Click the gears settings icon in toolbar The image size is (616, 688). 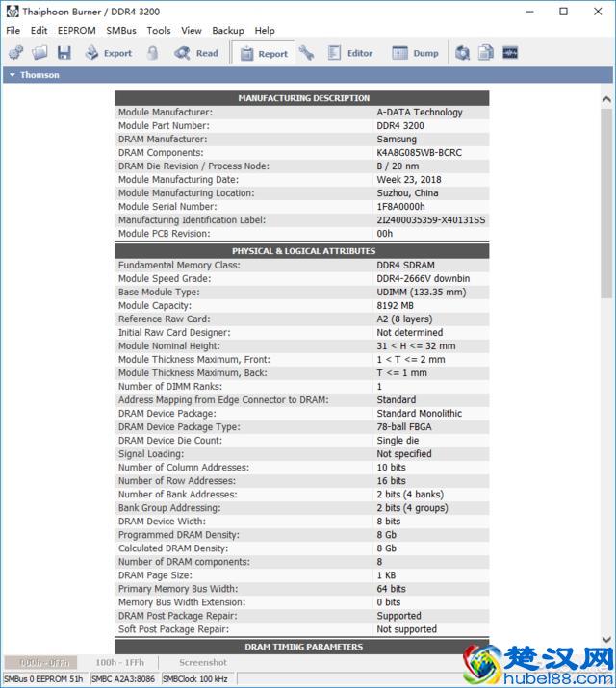click(x=15, y=53)
